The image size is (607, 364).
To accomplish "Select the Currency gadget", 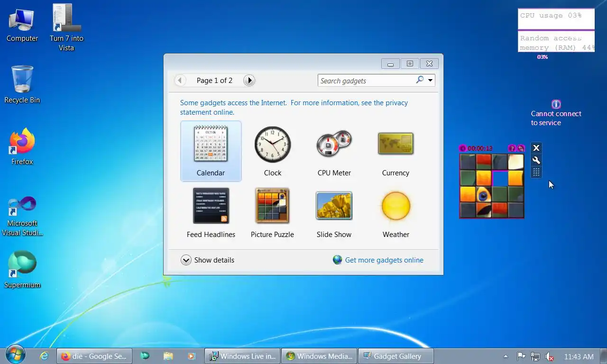I will point(395,151).
